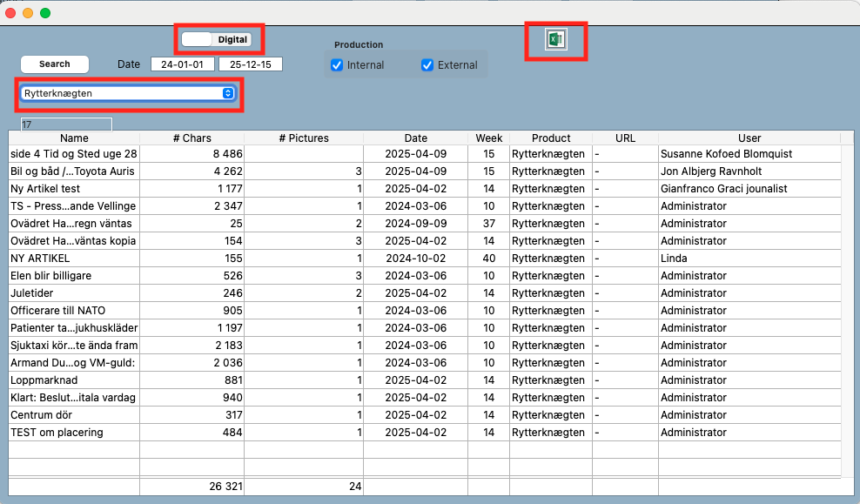Click the Product column header
Image resolution: width=860 pixels, height=504 pixels.
coord(551,138)
